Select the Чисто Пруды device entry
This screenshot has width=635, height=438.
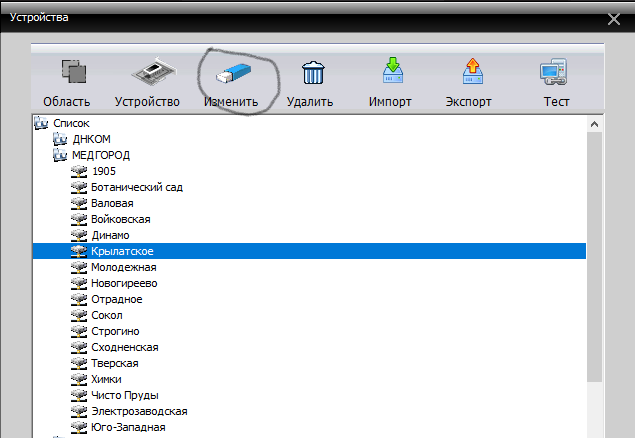[x=125, y=395]
